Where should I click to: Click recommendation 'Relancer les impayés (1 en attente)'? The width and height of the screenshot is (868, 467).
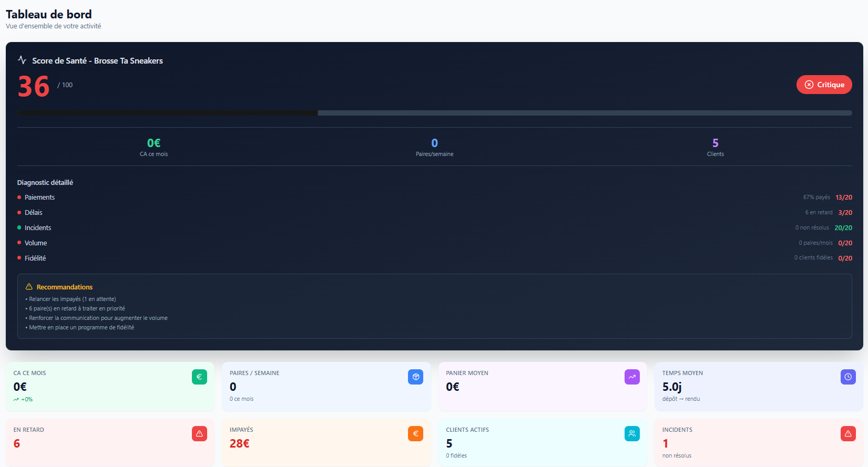pos(71,299)
